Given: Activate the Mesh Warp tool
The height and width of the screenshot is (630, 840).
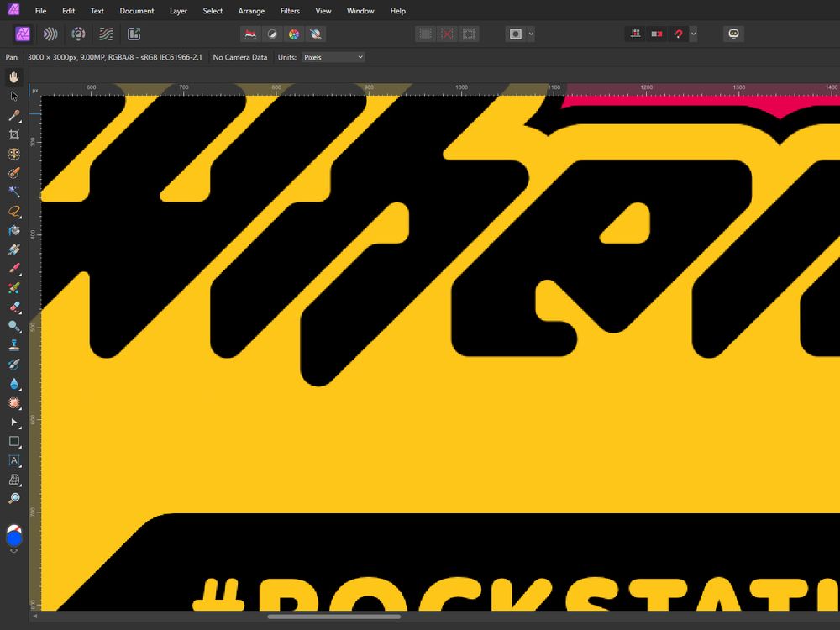Looking at the screenshot, I should tap(14, 480).
